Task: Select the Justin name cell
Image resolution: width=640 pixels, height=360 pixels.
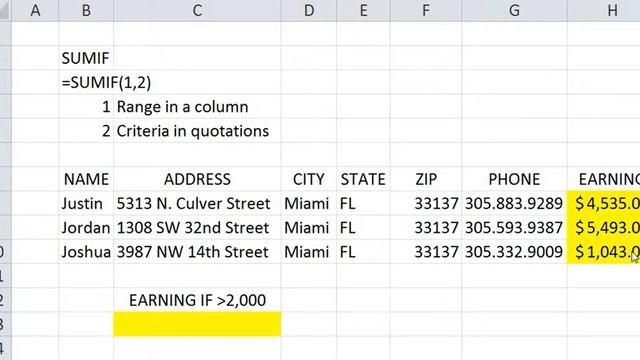Action: 86,203
